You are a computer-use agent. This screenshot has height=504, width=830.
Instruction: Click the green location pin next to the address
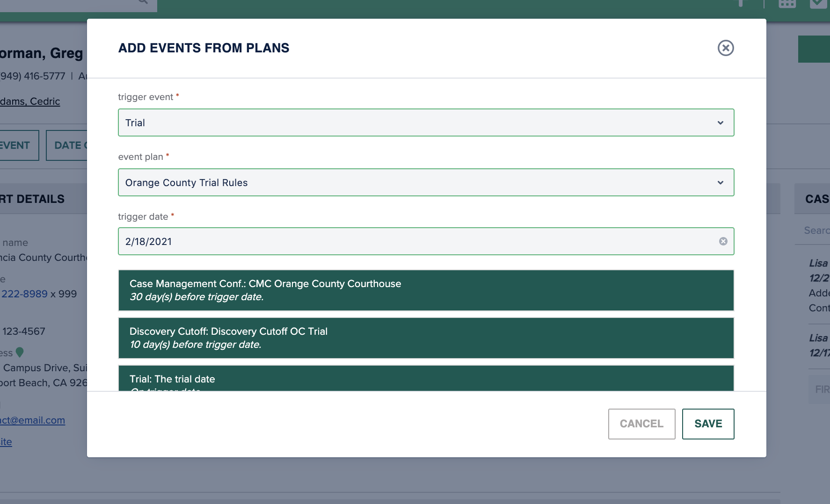pyautogui.click(x=20, y=353)
